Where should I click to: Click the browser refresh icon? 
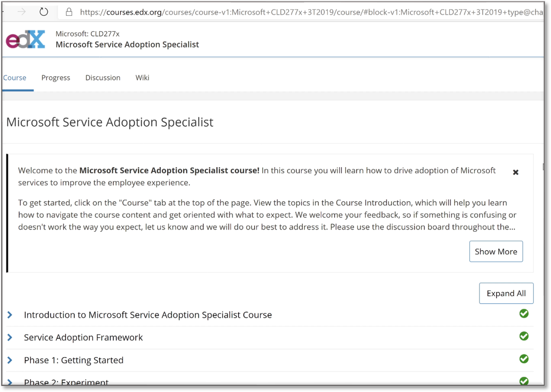tap(44, 12)
